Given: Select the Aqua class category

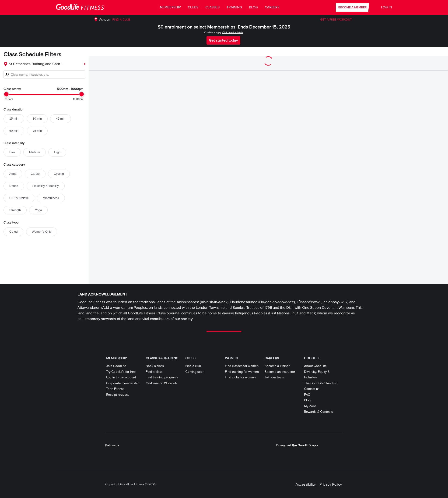Looking at the screenshot, I should (13, 174).
